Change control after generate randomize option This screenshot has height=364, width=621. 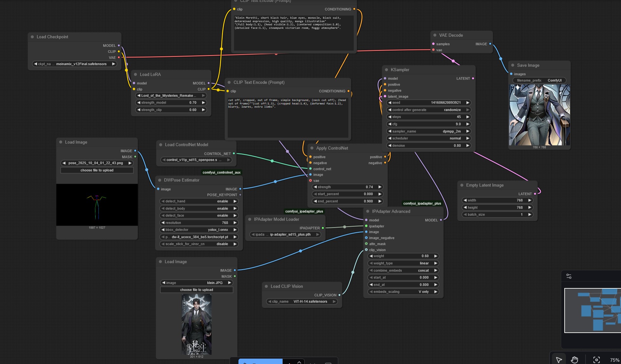pos(429,110)
